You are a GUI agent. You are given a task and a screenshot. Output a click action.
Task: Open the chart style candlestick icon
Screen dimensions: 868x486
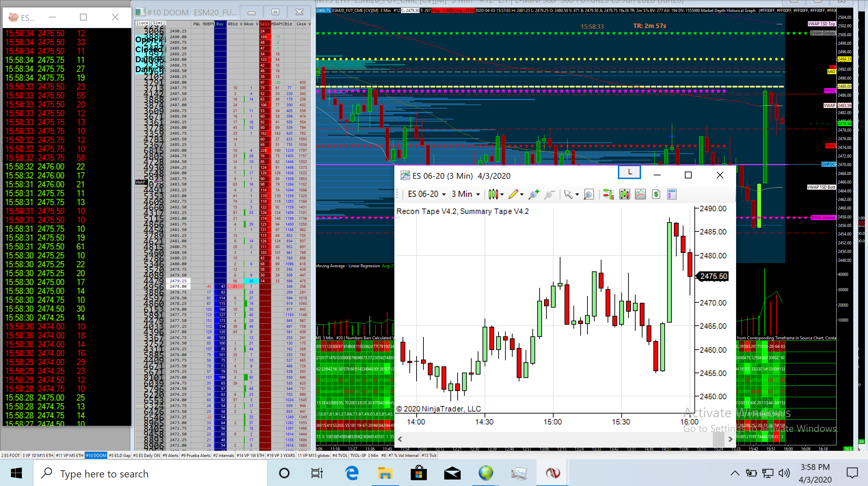(x=493, y=194)
